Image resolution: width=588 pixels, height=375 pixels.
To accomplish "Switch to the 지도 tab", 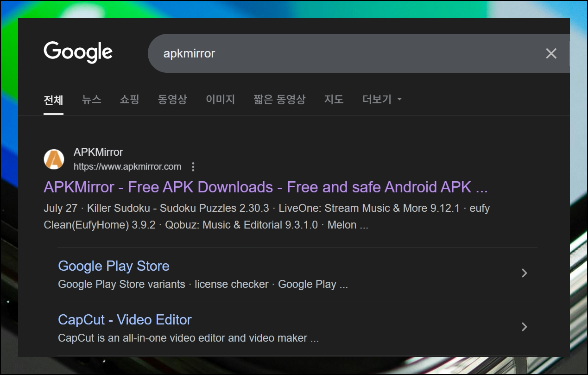I will (334, 99).
